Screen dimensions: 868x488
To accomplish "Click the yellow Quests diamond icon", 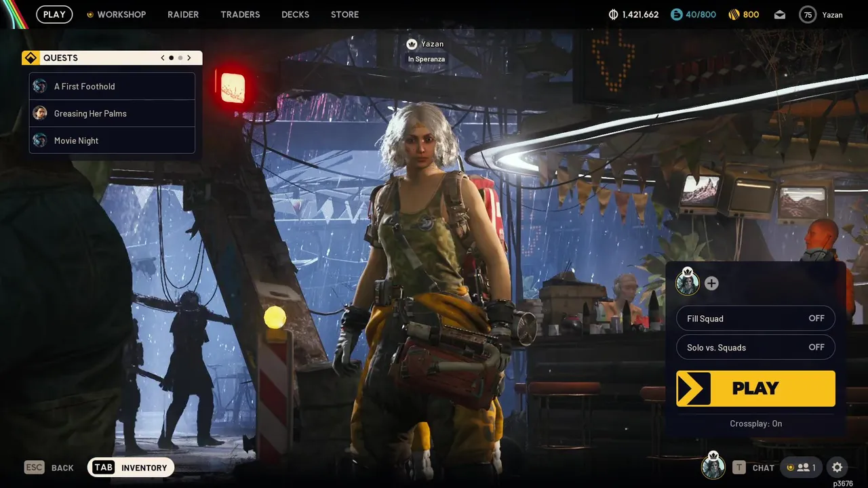I will coord(31,58).
